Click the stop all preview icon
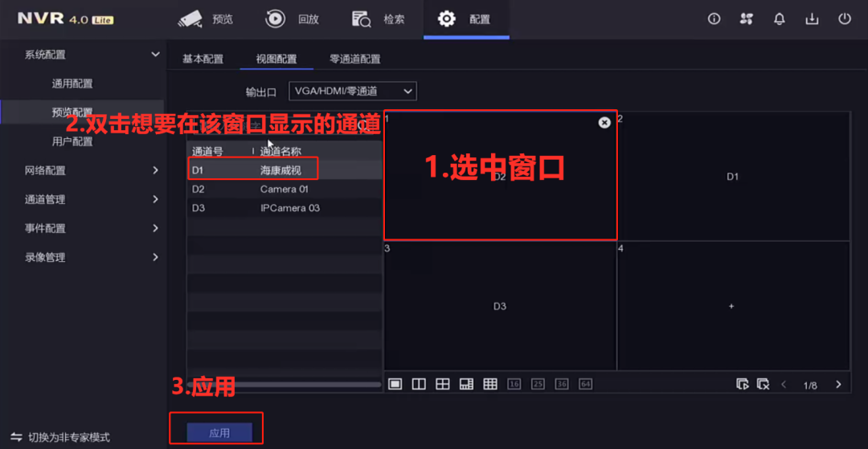Screen dimensions: 868x449 (x=763, y=384)
